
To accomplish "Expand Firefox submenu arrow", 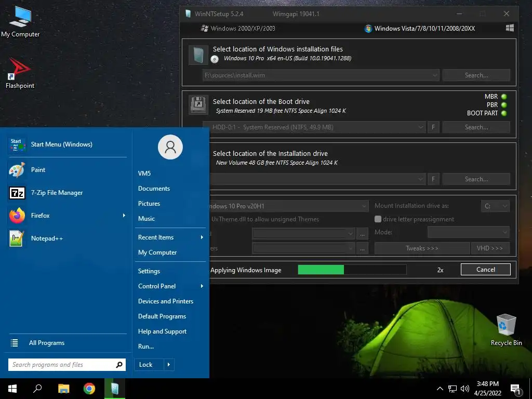I will coord(124,216).
